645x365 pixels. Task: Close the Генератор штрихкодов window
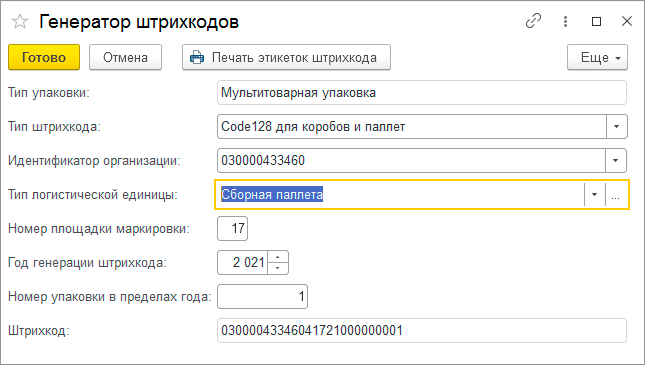tap(626, 21)
